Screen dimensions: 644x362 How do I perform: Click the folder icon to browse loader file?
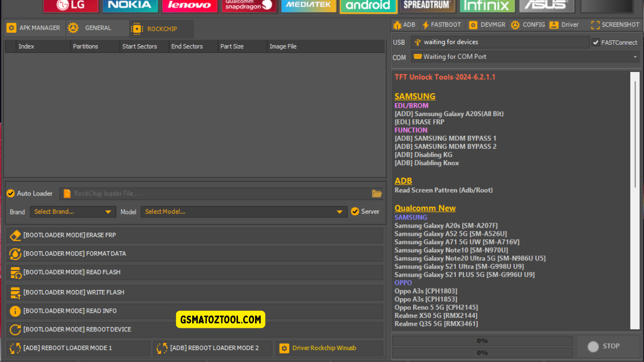click(376, 194)
